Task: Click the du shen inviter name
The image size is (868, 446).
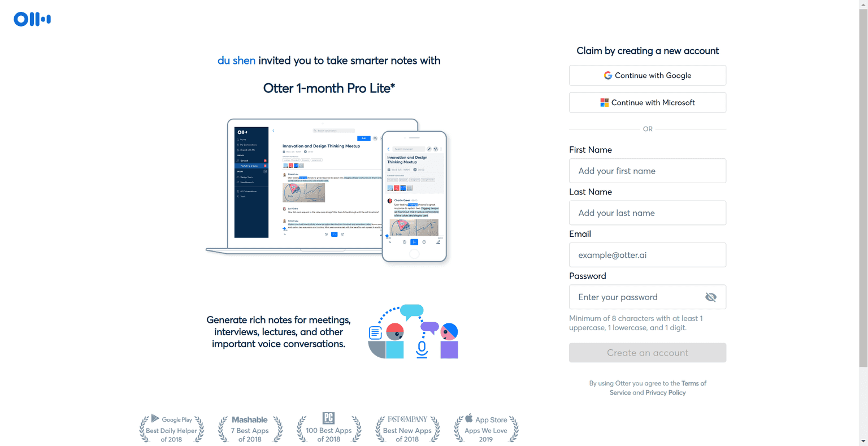Action: [236, 60]
